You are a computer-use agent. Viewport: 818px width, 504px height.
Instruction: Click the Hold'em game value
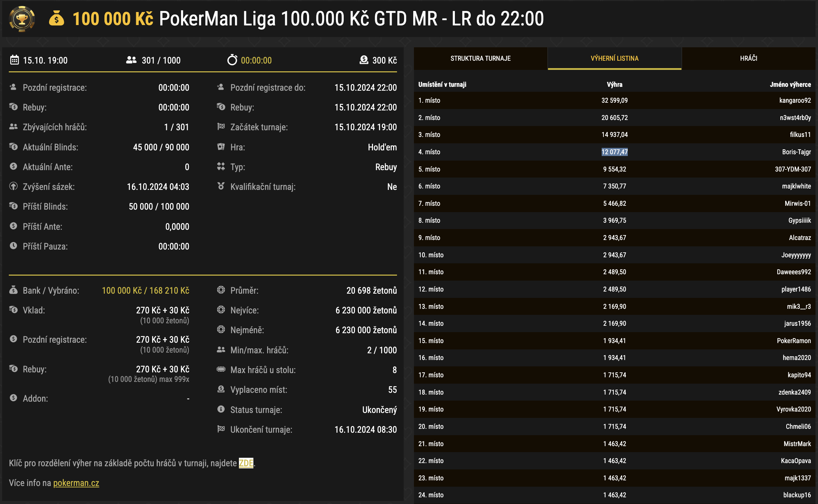pyautogui.click(x=382, y=147)
